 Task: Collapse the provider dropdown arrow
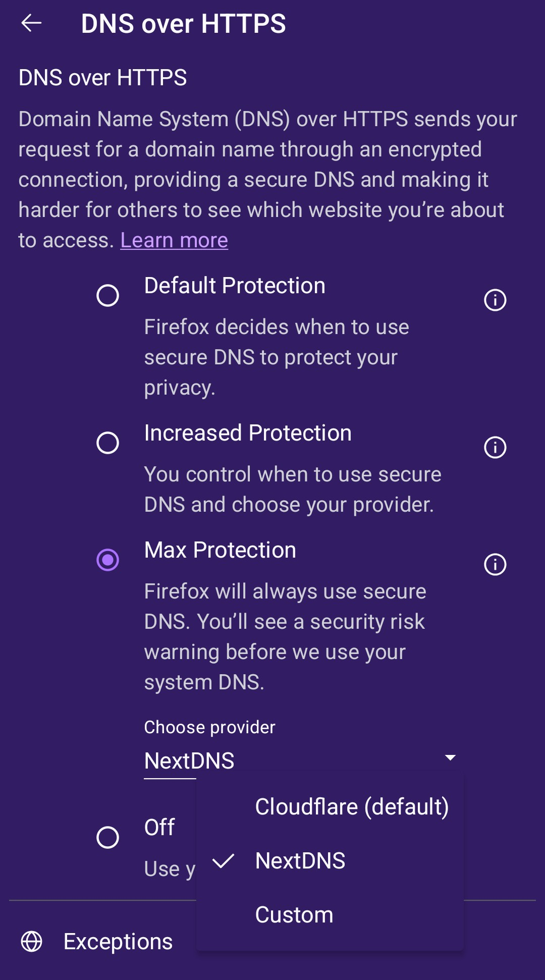click(450, 757)
